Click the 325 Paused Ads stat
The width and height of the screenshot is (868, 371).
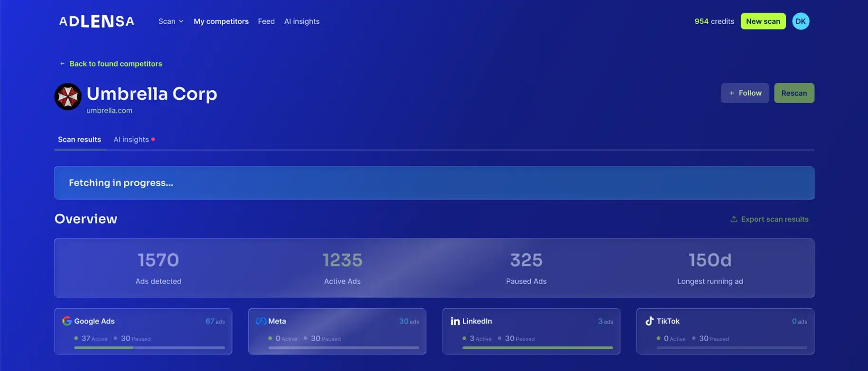pyautogui.click(x=526, y=268)
